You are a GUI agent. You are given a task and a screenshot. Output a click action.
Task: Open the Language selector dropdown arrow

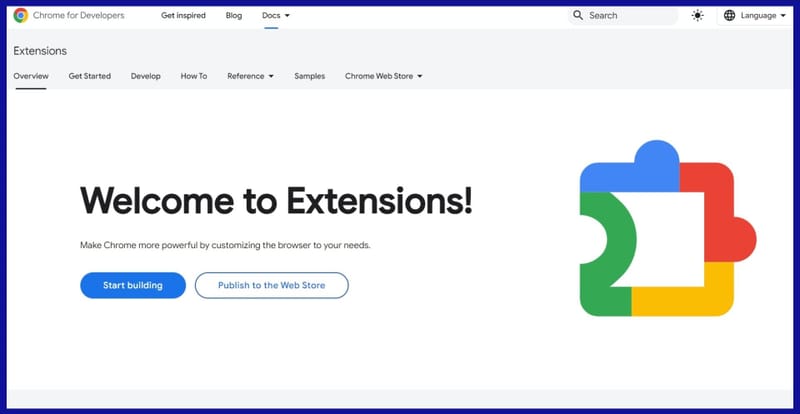point(783,16)
